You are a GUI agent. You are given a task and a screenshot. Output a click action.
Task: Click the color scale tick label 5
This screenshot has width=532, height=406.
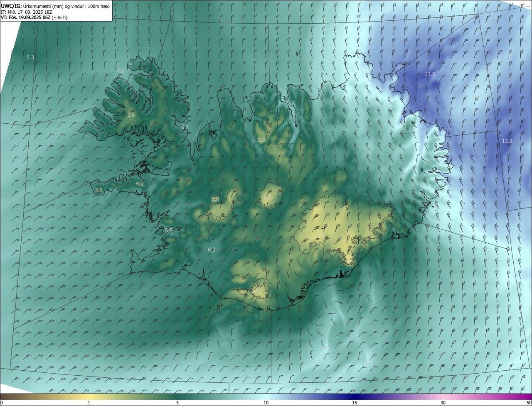point(177,403)
